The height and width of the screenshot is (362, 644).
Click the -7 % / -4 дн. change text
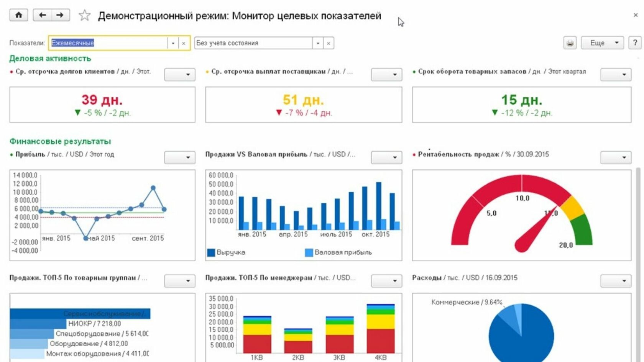tap(309, 113)
